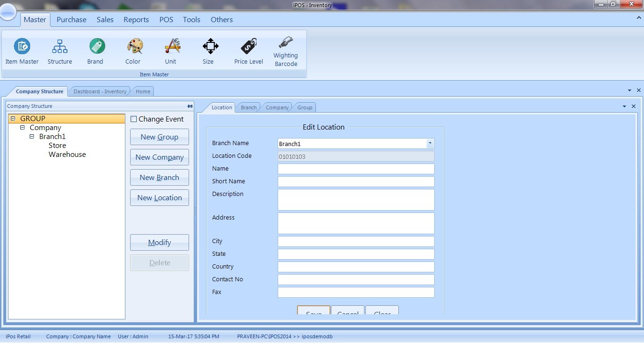Switch to the Branch tab
Viewport: 644px width, 343px height.
coord(248,107)
